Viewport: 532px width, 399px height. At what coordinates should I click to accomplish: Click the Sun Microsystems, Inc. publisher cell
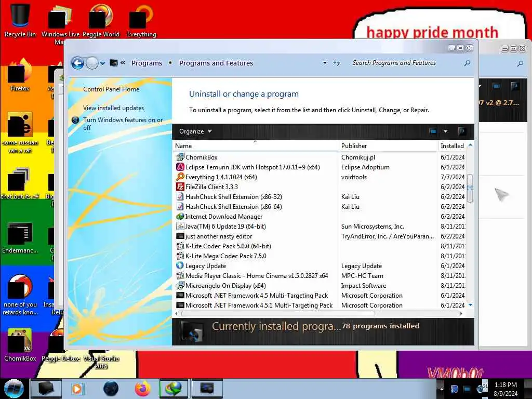point(373,227)
